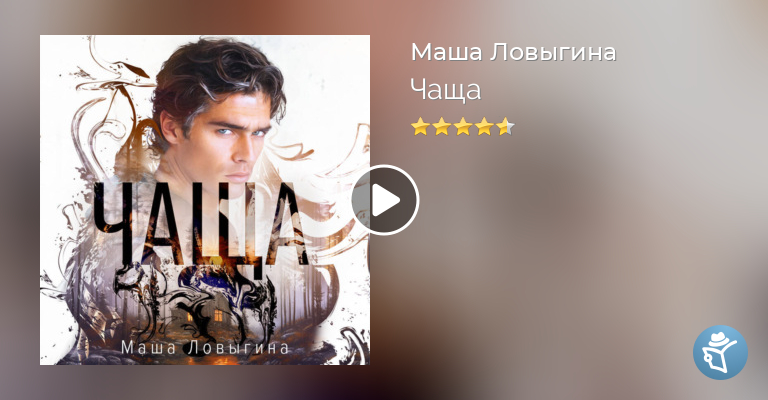The image size is (768, 400).
Task: Open the Чаща book cover thumbnail
Action: (x=205, y=200)
